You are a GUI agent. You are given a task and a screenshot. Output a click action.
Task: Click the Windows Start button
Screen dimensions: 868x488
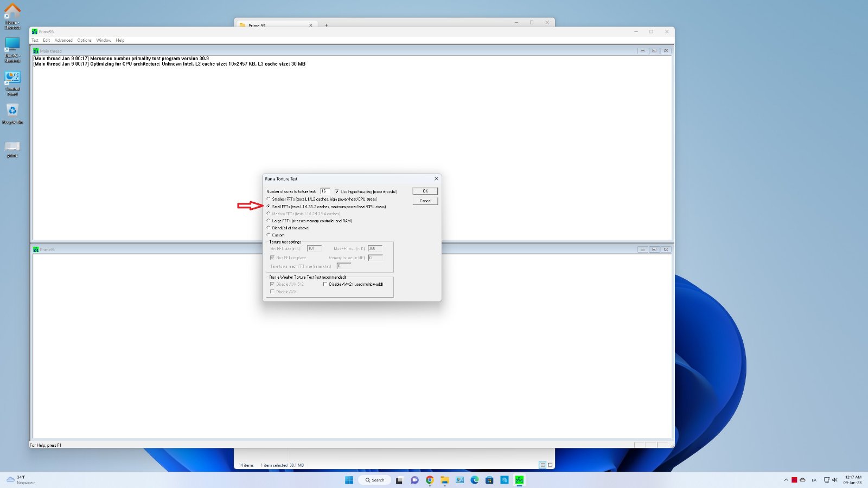pyautogui.click(x=349, y=480)
